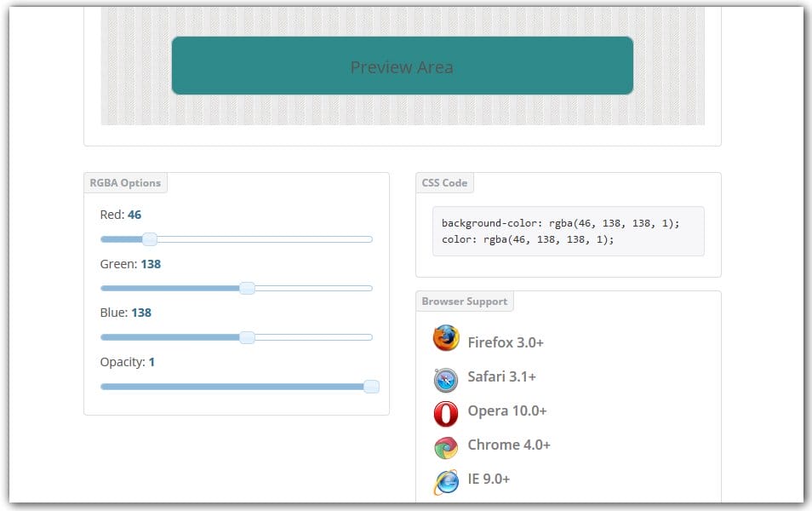Click the Opacity value 1
This screenshot has width=812, height=511.
(x=151, y=362)
